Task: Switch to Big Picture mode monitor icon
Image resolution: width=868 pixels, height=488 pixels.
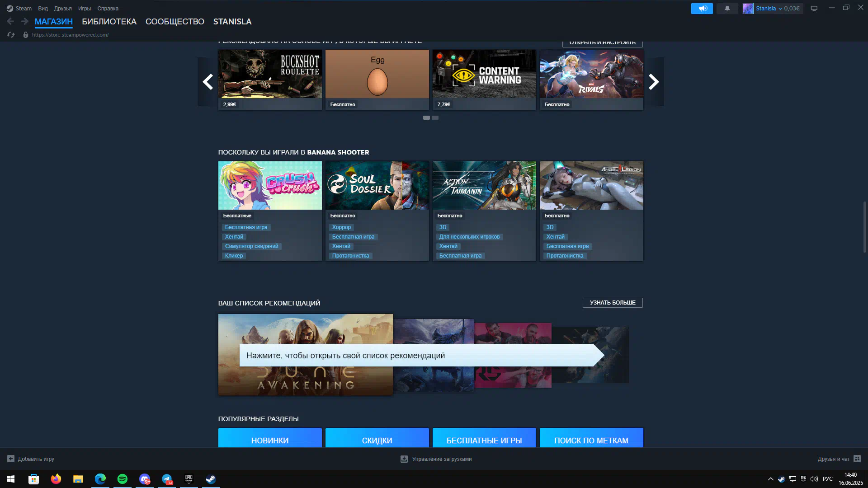Action: (x=814, y=9)
